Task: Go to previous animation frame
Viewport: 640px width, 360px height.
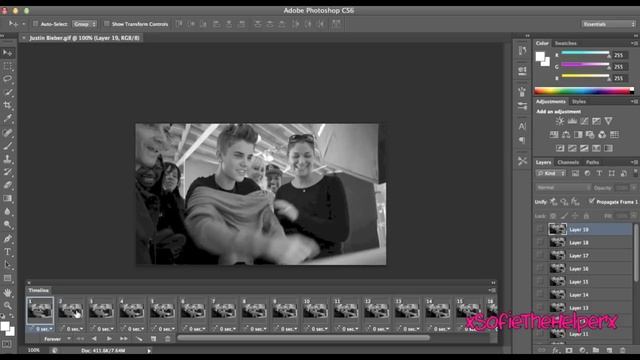Action: point(94,339)
